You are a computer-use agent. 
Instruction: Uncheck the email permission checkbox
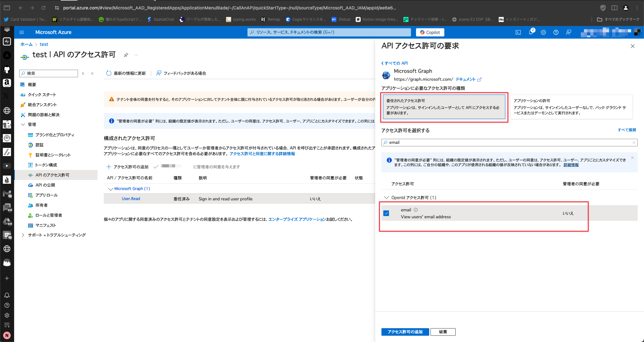click(x=386, y=213)
